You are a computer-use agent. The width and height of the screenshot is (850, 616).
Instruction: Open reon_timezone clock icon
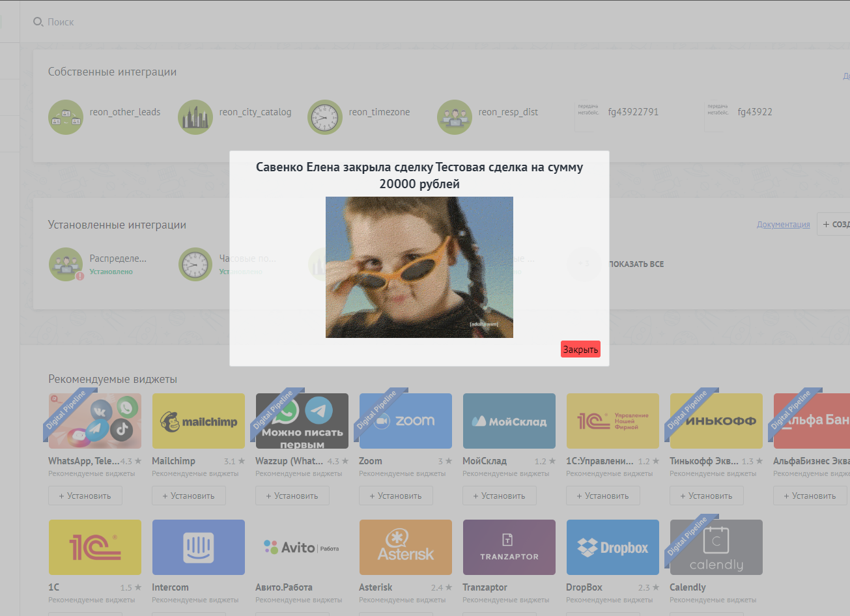325,117
